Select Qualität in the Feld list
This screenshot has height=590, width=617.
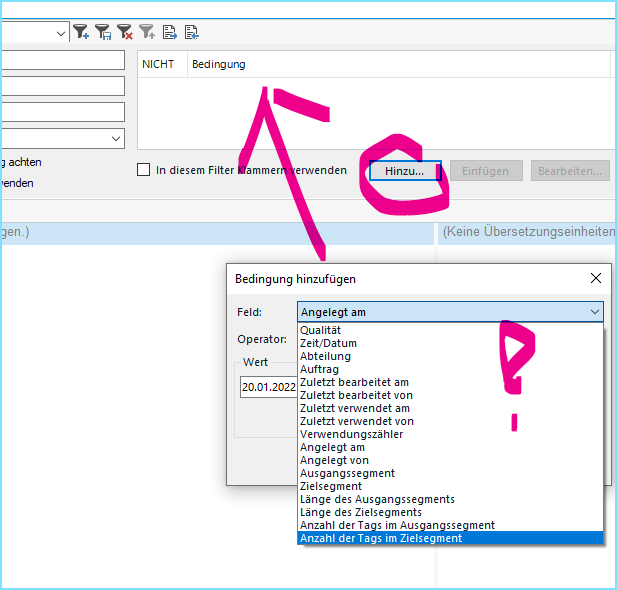coord(450,330)
